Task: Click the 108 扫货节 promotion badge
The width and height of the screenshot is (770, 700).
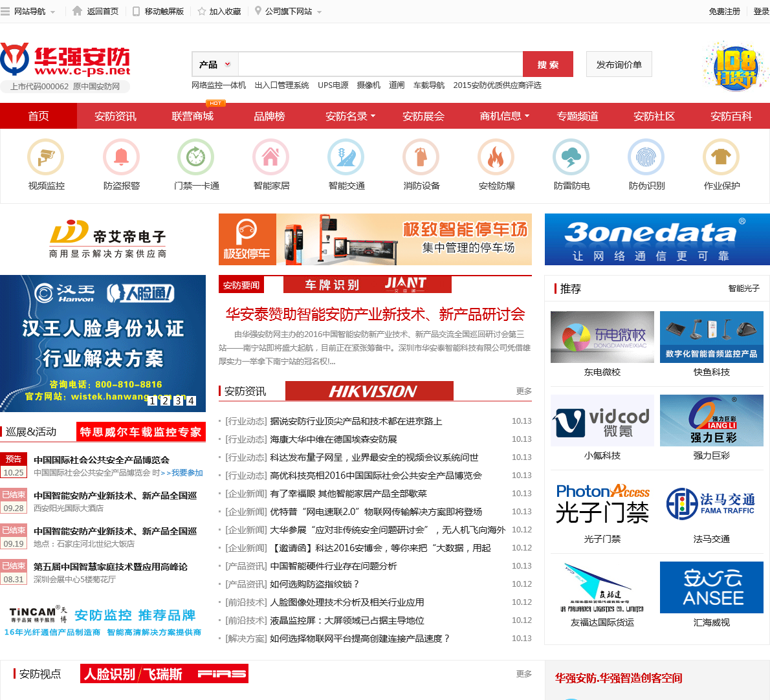Action: pos(734,67)
